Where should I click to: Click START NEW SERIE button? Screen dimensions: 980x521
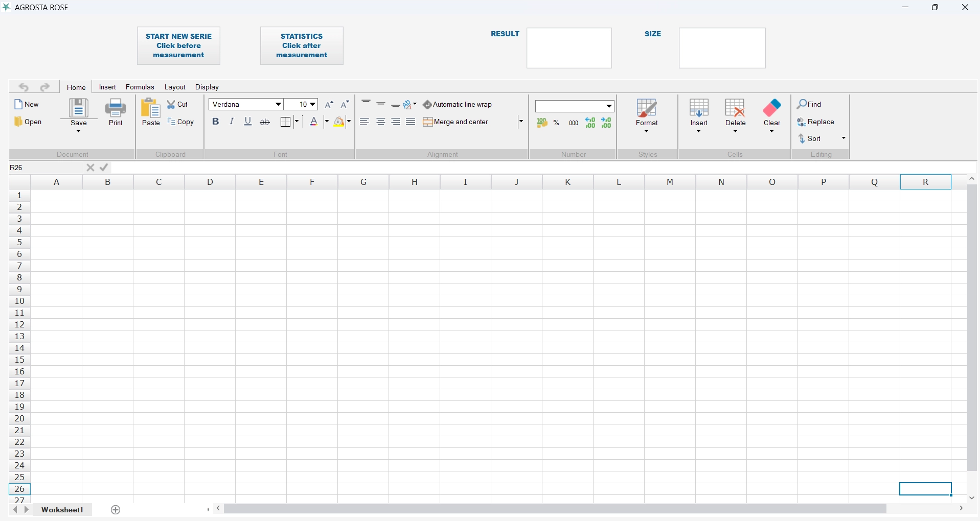pyautogui.click(x=179, y=46)
